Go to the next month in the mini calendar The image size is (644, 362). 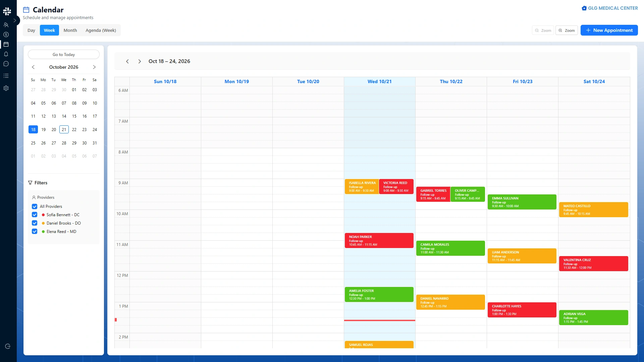(x=94, y=67)
